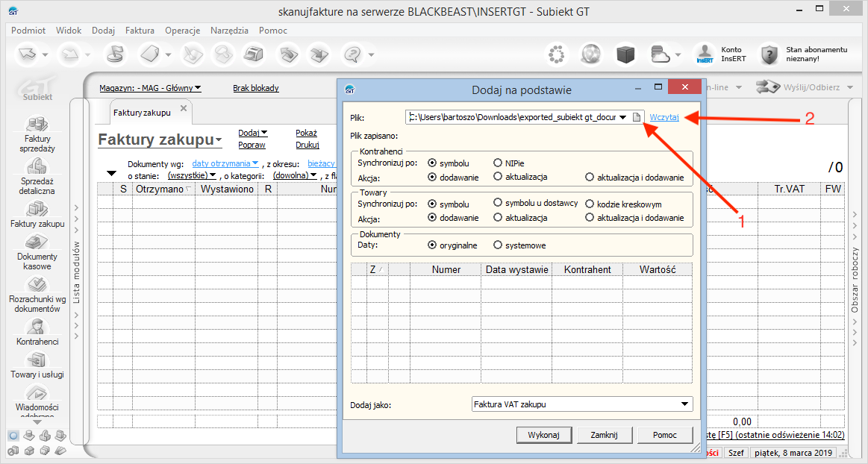Expand the Dodaj jako dropdown
868x464 pixels.
(684, 404)
